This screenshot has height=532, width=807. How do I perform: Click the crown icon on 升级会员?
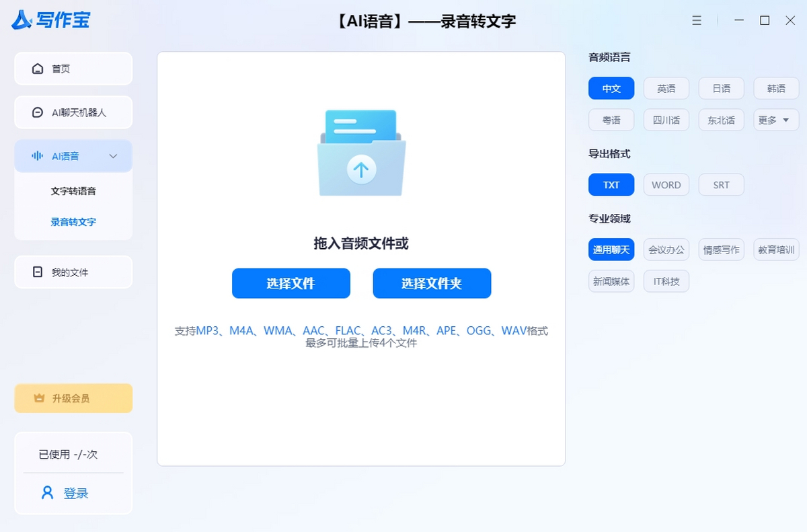[39, 398]
